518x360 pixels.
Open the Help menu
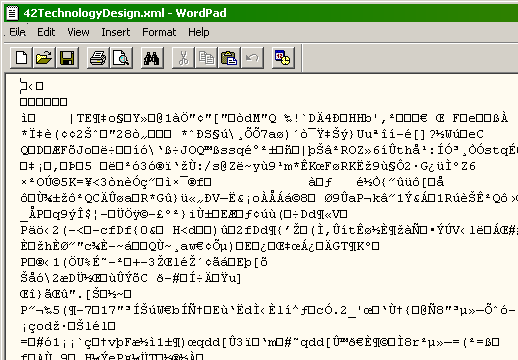click(199, 32)
